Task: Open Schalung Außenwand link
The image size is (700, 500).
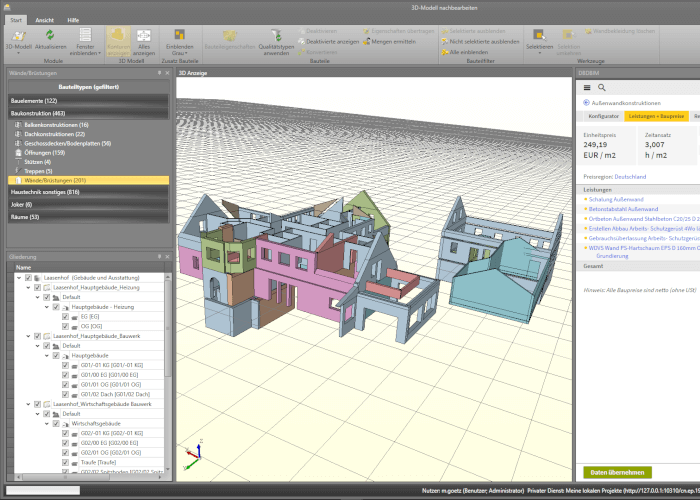Action: 616,200
